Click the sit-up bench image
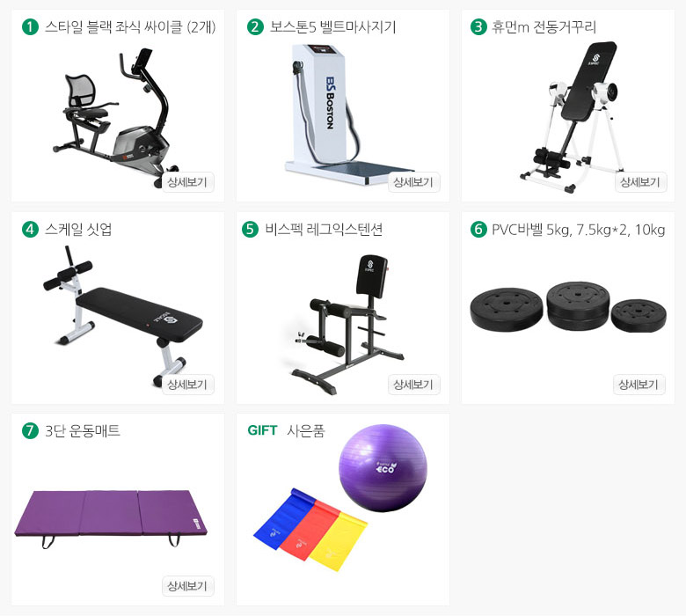The width and height of the screenshot is (686, 616). (122, 315)
